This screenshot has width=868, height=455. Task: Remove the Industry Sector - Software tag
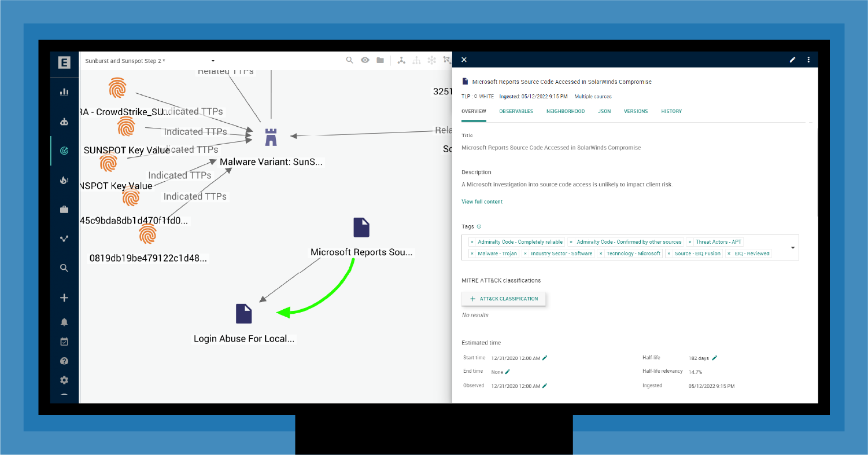coord(525,254)
